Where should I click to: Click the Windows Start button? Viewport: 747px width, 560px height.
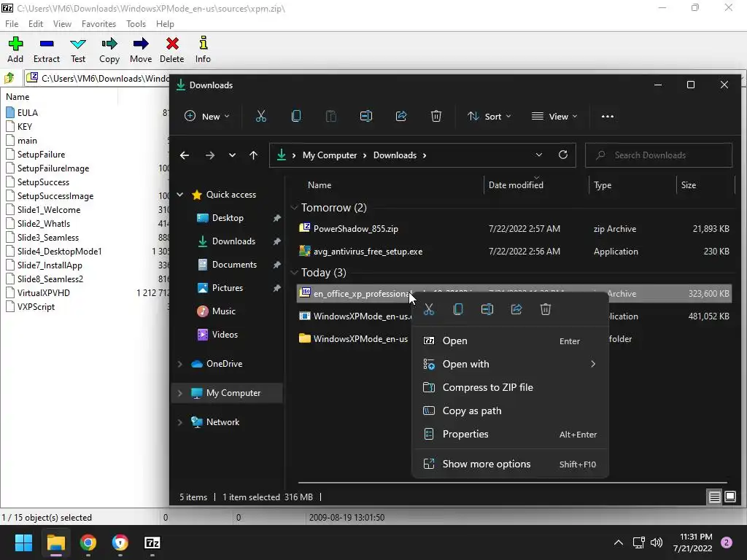(x=23, y=542)
